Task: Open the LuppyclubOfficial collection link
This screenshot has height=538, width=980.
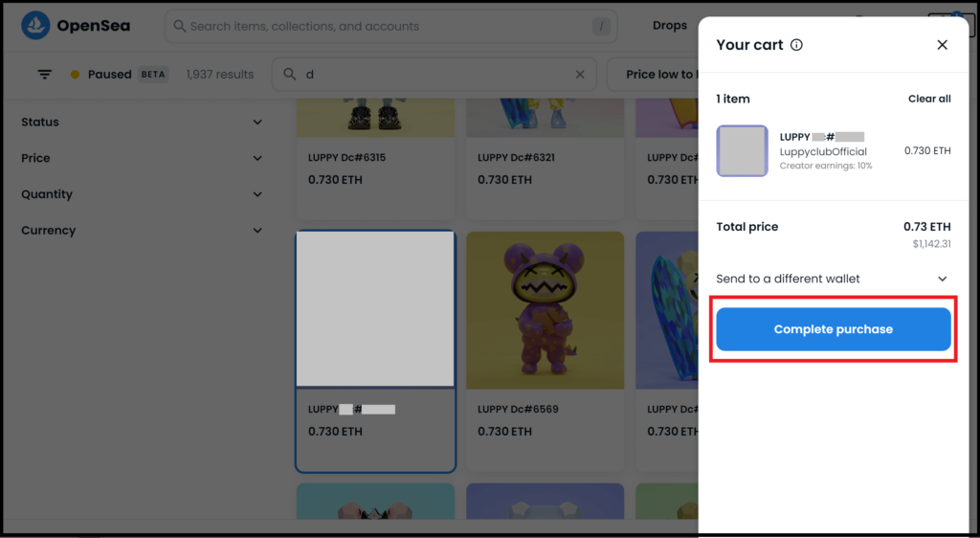Action: click(x=823, y=152)
